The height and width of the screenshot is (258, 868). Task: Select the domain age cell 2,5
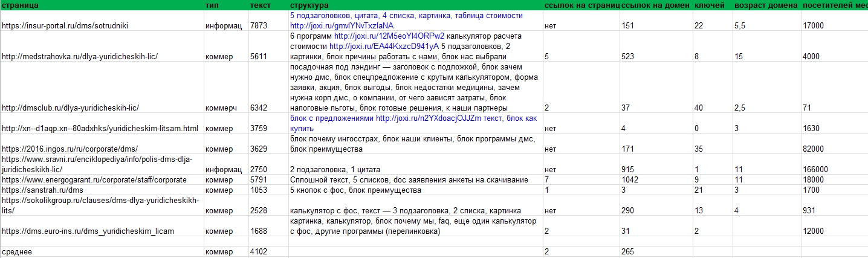point(766,87)
